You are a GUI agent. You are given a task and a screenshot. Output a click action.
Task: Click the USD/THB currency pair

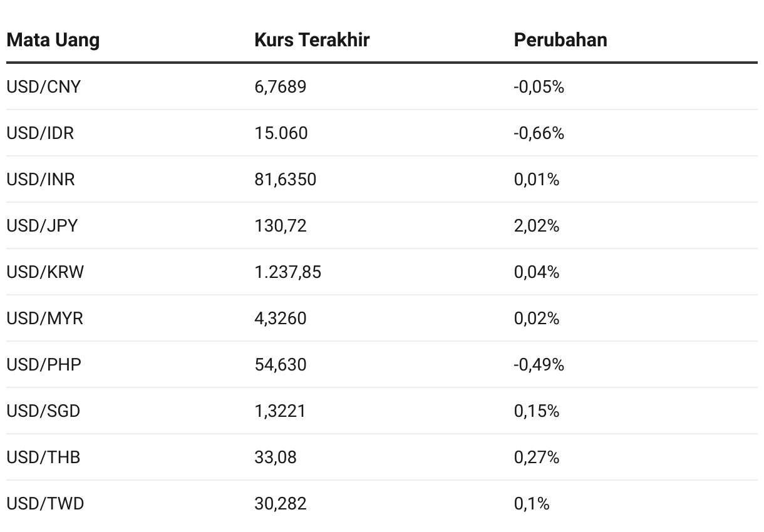[43, 457]
